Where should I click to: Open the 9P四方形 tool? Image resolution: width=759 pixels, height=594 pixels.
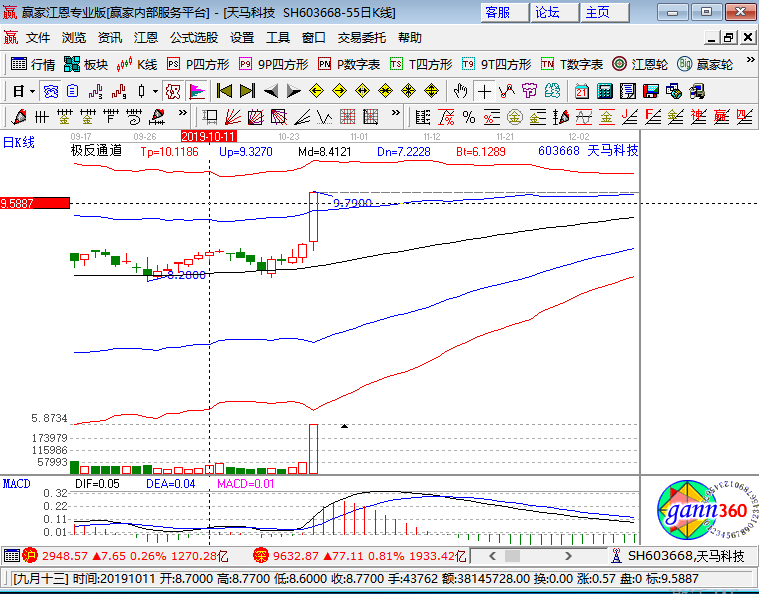click(x=273, y=64)
